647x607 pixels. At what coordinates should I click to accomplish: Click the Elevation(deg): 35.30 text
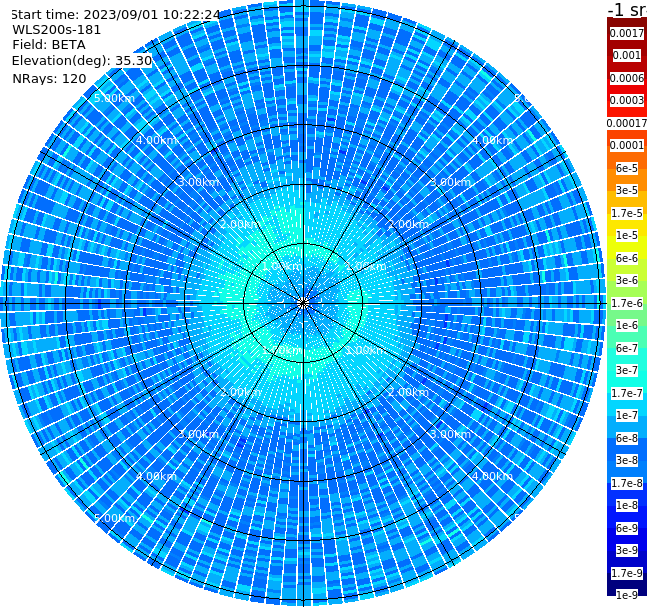coord(82,61)
